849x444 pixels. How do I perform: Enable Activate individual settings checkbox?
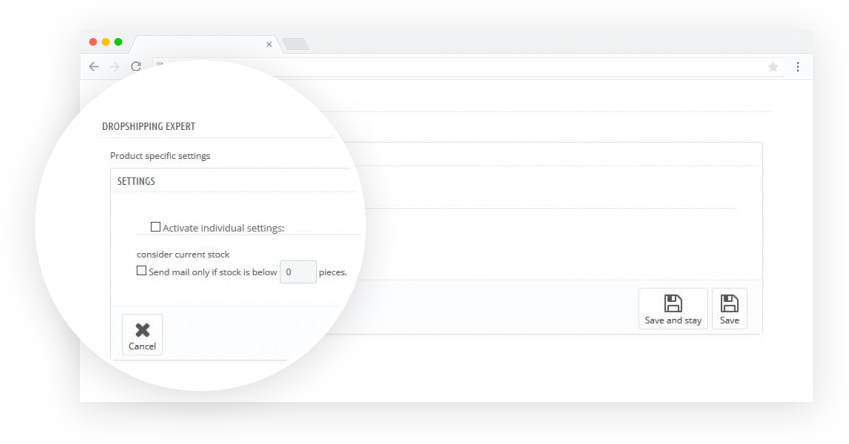coord(155,227)
